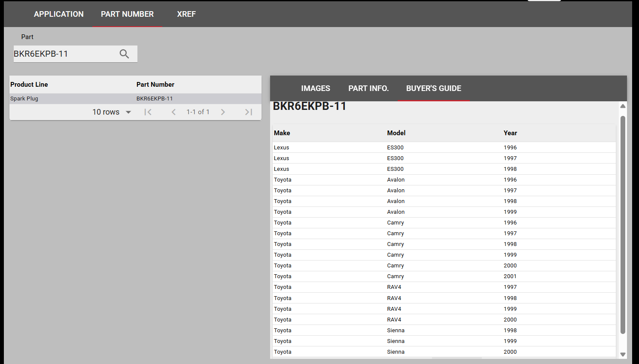Click the BKR6EKPB-11 heading in Buyer's Guide

310,106
